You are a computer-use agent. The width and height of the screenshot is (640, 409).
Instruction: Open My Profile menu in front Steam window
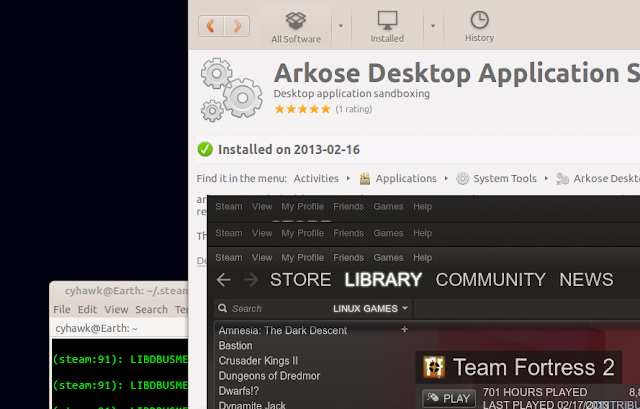pyautogui.click(x=302, y=258)
